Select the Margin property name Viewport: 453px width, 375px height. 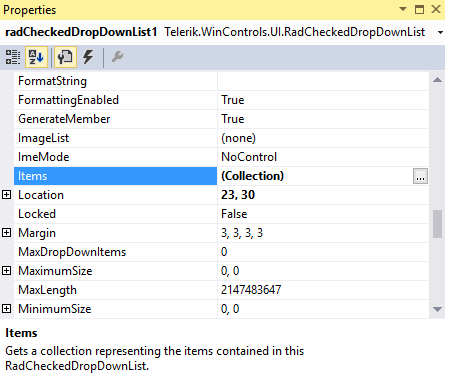37,233
